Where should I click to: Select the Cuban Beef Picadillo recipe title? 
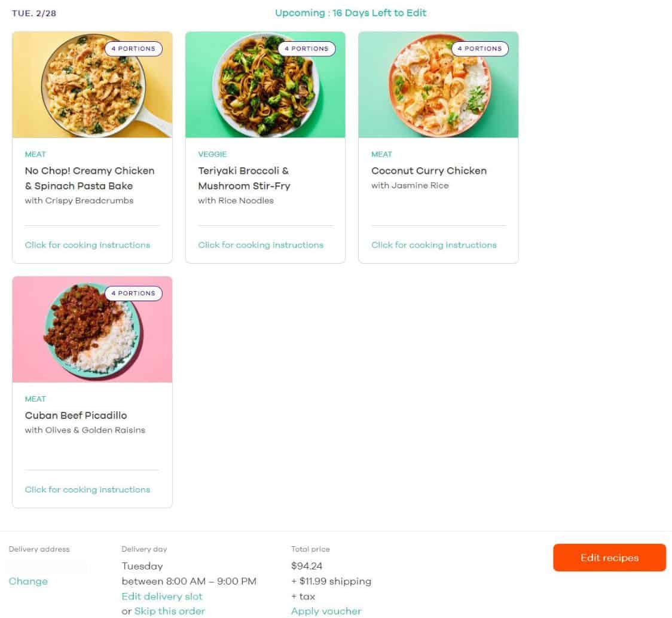point(76,415)
